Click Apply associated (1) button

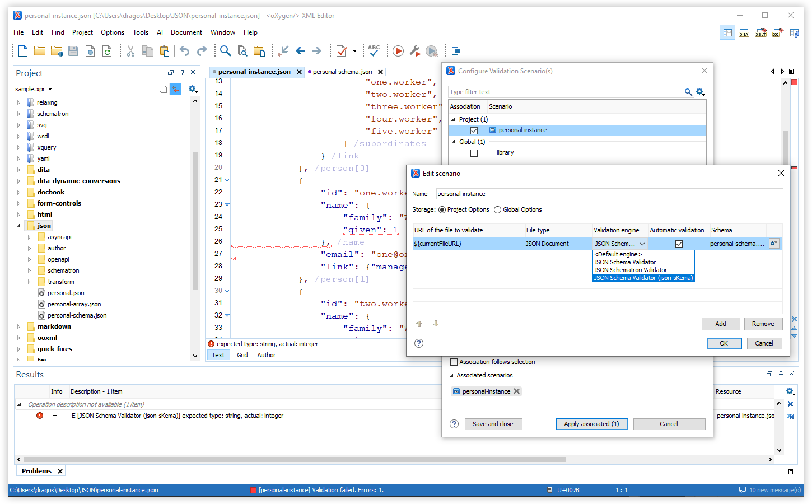pos(591,424)
